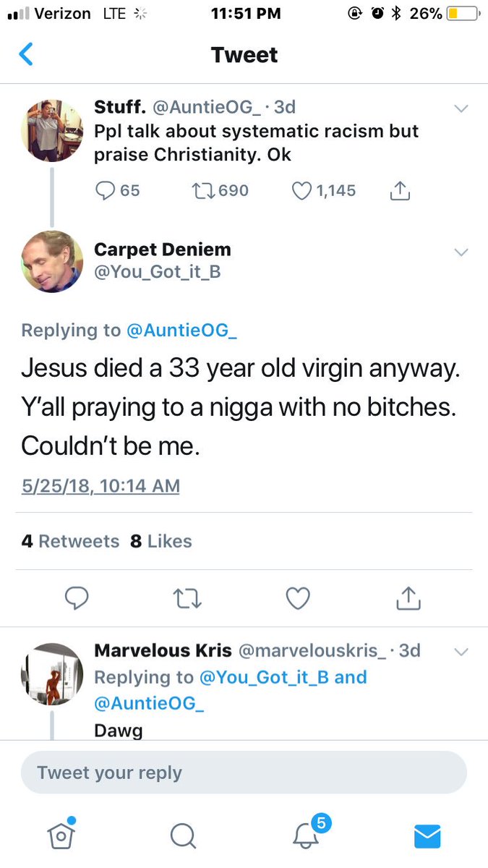
Task: Open Carpet Deniem's profile picture
Action: click(51, 261)
